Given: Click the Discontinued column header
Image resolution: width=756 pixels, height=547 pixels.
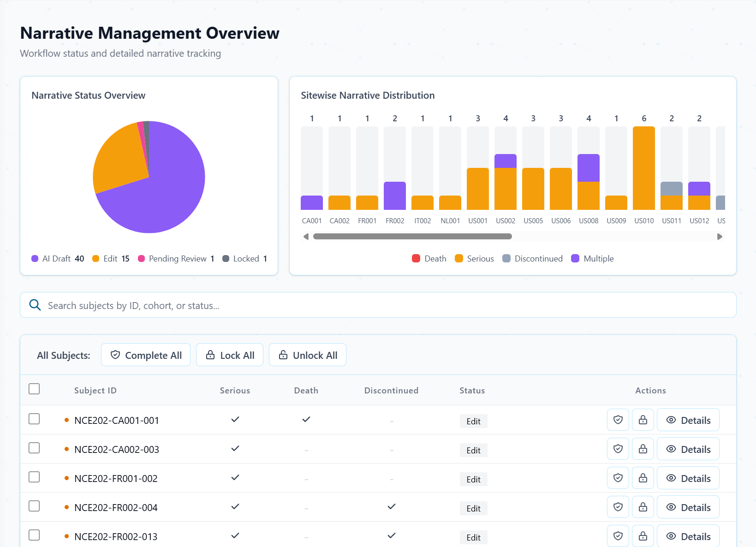Looking at the screenshot, I should pos(392,390).
